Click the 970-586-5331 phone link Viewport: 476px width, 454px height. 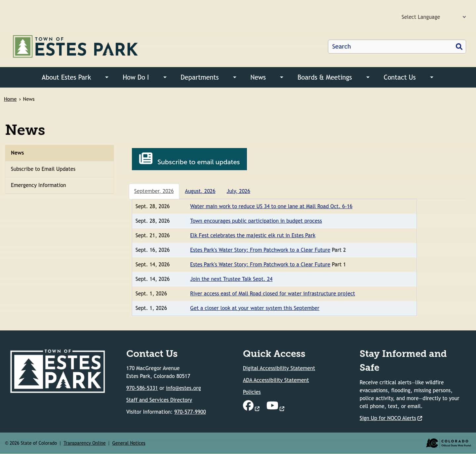tap(142, 388)
